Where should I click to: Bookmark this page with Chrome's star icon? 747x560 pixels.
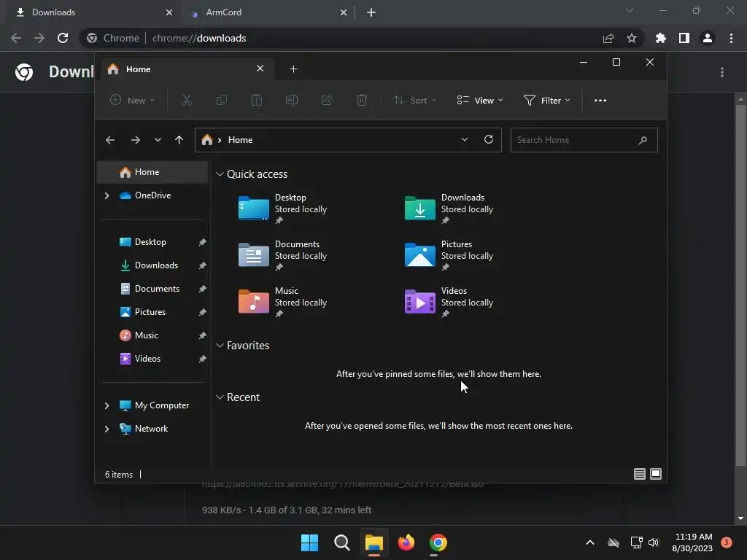(632, 38)
